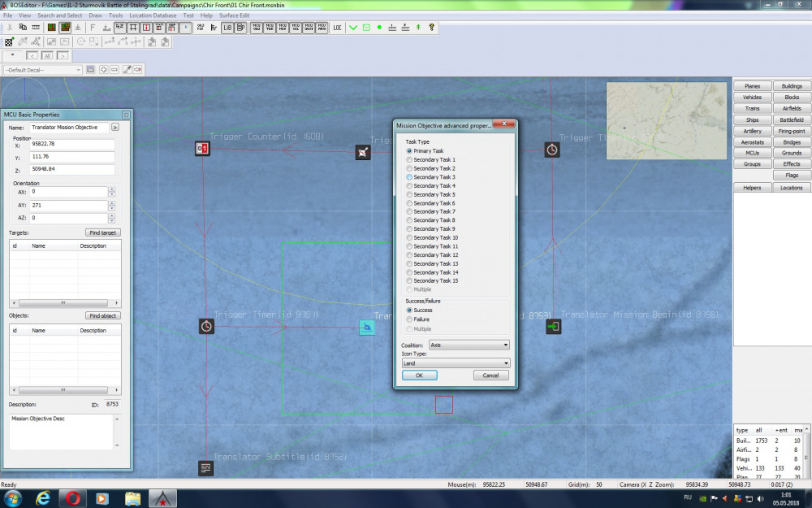Click the LOC toolbar icon
Screen dimensions: 812x508
tap(338, 28)
